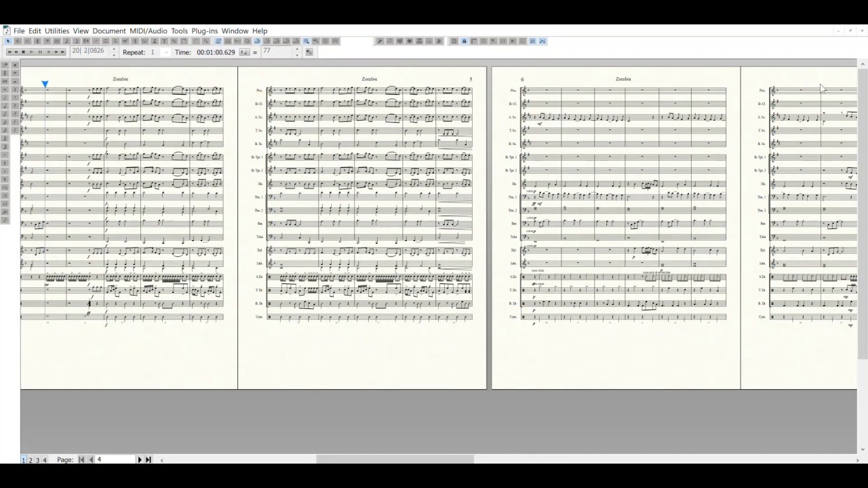Select the Text tool
This screenshot has width=868, height=488.
click(x=165, y=41)
